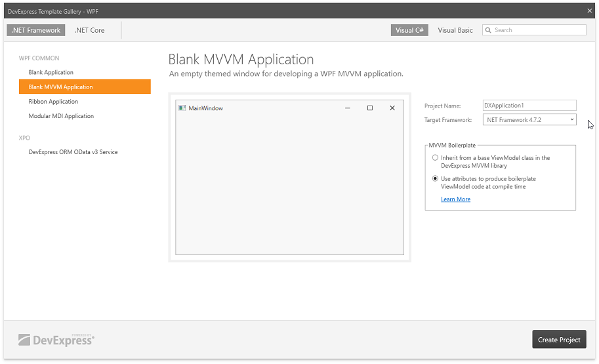Click the DevExpress logo
Viewport: 599px width, 364px height.
(x=56, y=340)
